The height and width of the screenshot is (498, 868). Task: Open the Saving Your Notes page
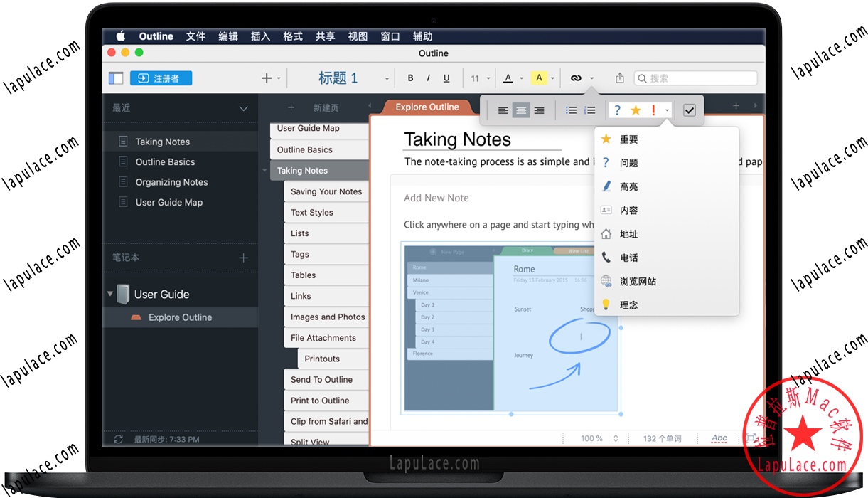point(326,191)
